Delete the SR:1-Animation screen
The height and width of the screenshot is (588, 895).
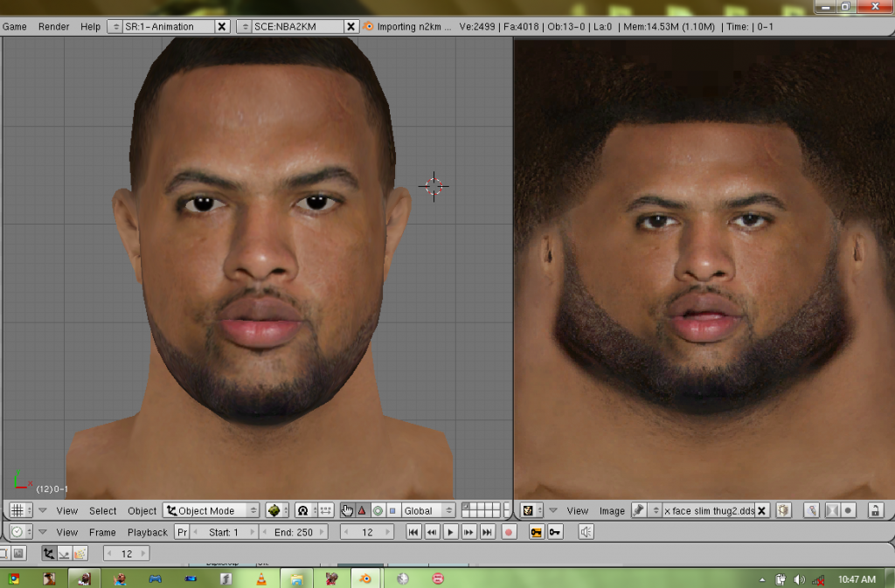pos(221,26)
